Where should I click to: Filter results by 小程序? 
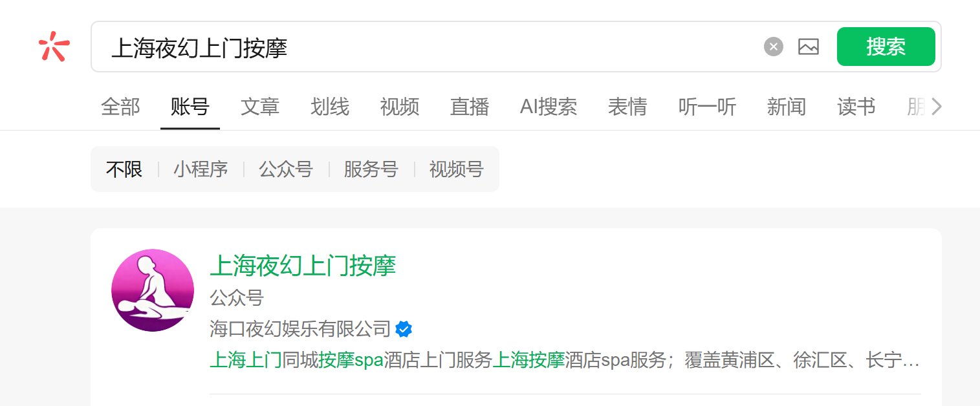click(x=201, y=169)
